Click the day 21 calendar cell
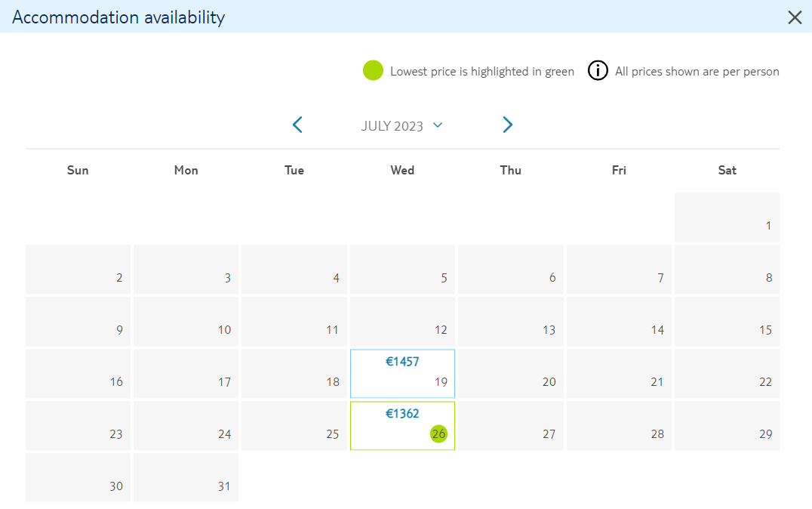 619,374
